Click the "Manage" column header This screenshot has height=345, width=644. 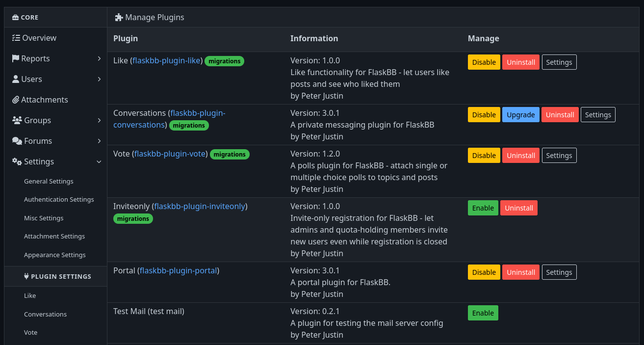pos(483,38)
